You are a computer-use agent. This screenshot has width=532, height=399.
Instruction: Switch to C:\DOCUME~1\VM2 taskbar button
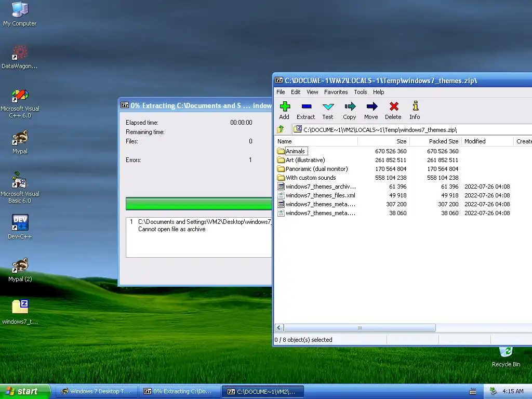click(x=262, y=391)
